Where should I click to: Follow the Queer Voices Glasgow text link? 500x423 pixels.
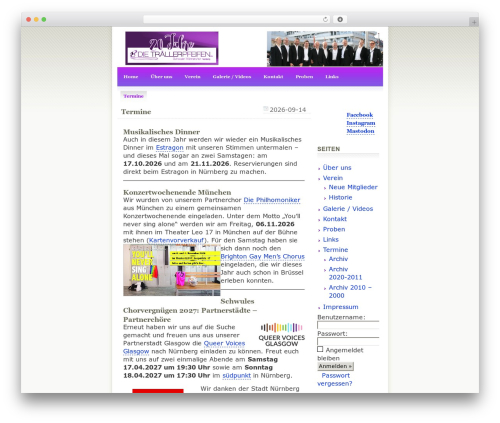[x=224, y=343]
